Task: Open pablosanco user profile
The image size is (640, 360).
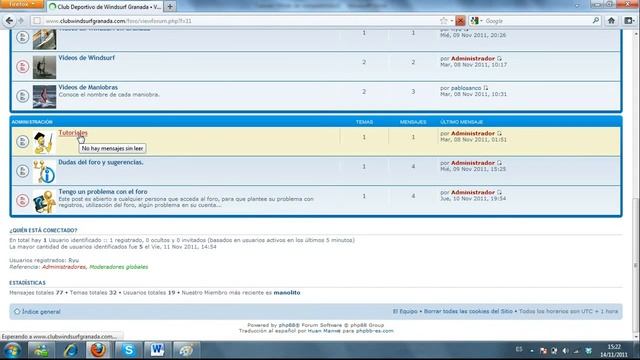Action: pos(466,88)
